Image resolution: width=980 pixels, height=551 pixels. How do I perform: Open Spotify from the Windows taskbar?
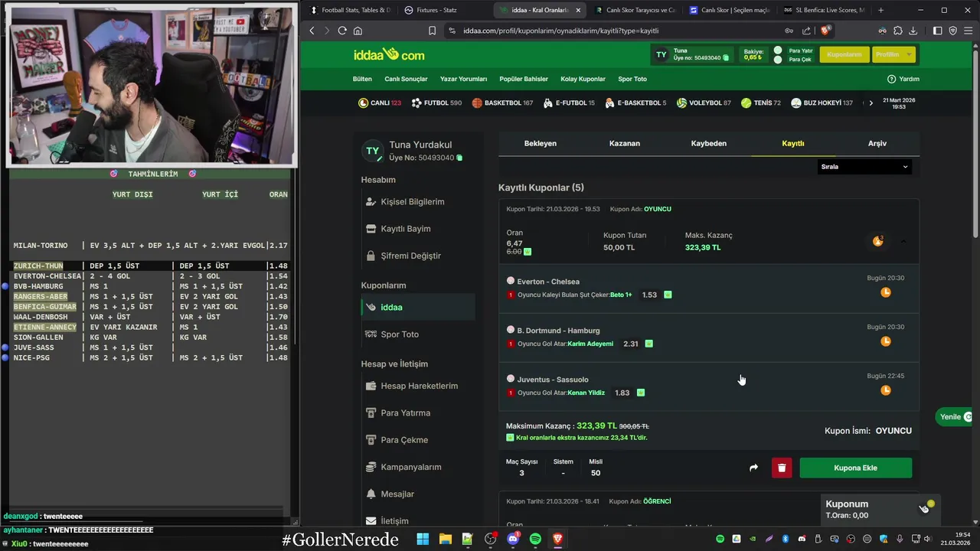[x=535, y=540]
